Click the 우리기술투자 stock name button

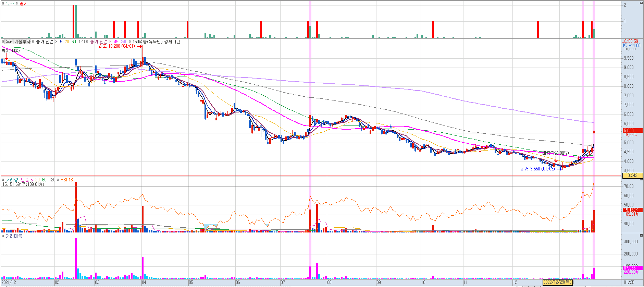18,41
